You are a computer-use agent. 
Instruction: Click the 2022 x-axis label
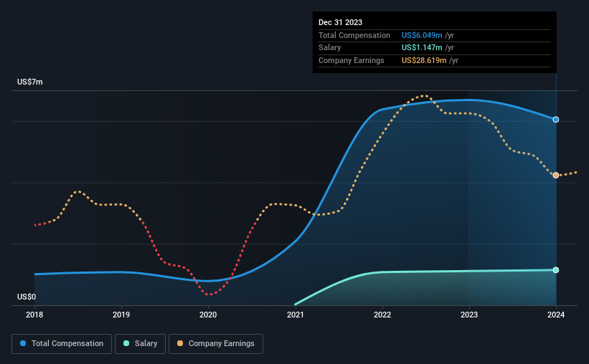click(382, 315)
